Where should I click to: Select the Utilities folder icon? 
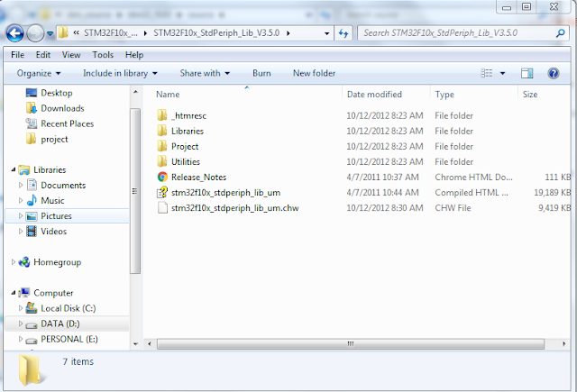point(162,161)
